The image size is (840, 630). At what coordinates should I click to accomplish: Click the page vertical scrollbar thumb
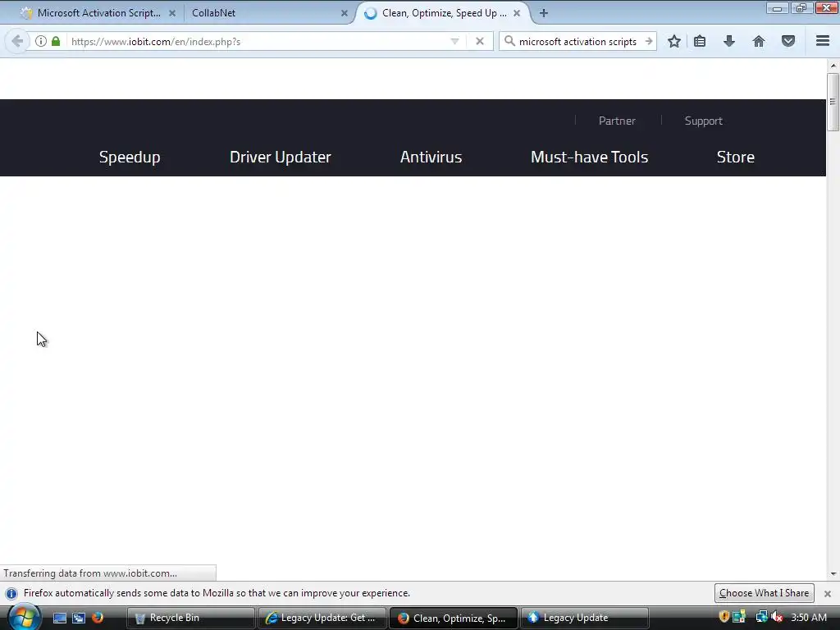tap(833, 102)
